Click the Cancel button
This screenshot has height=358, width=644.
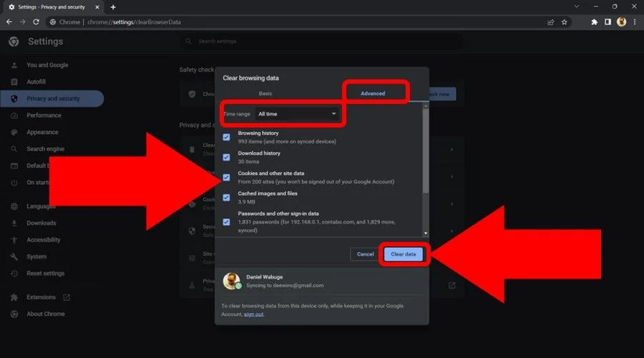365,254
